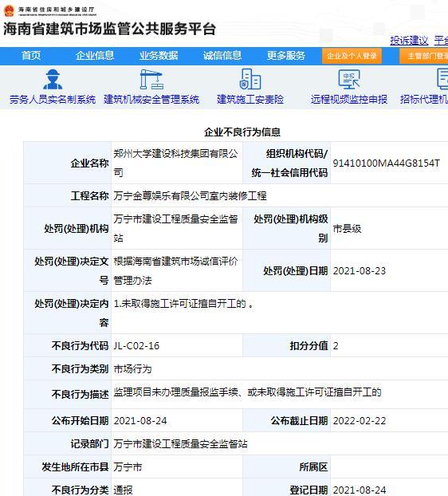Screen dimensions: 448x496
Task: Click the 劳务人员实名制系统 text link
Action: [x=53, y=100]
